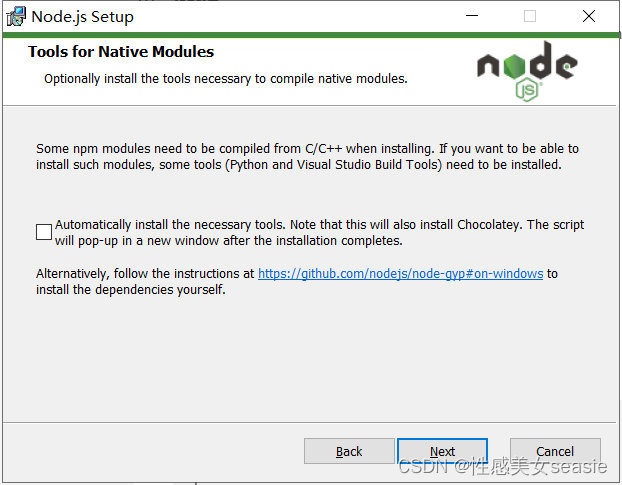The width and height of the screenshot is (622, 485).
Task: Go to the previous step with Back
Action: [349, 451]
